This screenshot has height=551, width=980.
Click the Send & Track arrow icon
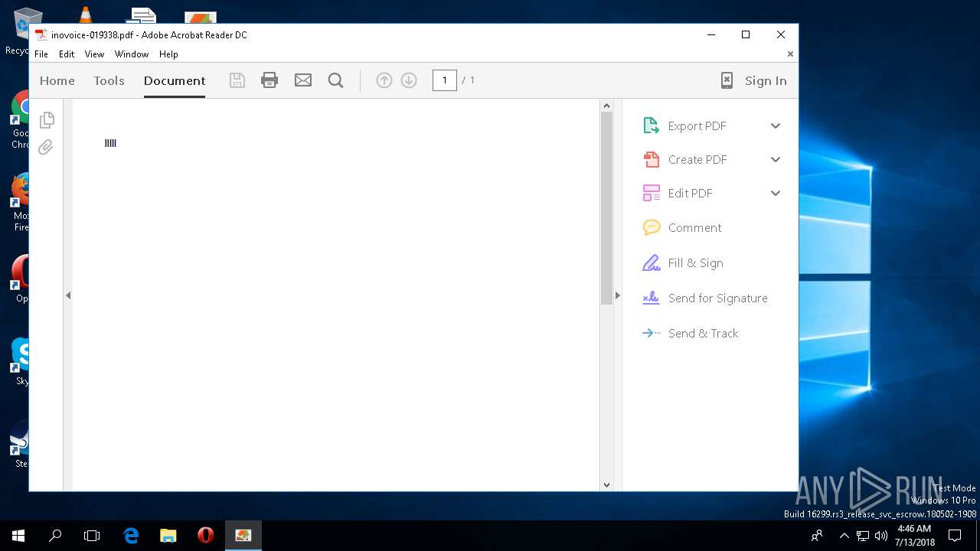point(651,333)
